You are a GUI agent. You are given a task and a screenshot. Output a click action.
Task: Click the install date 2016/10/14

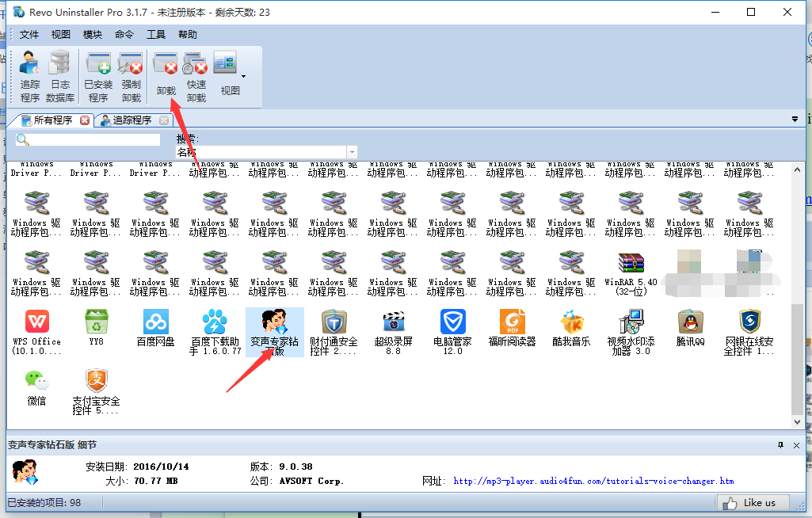(x=161, y=467)
